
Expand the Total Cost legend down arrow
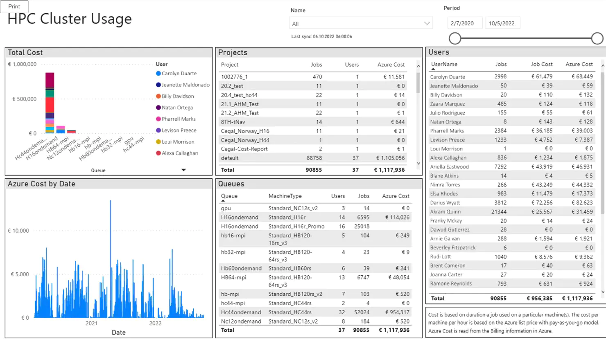pyautogui.click(x=183, y=170)
